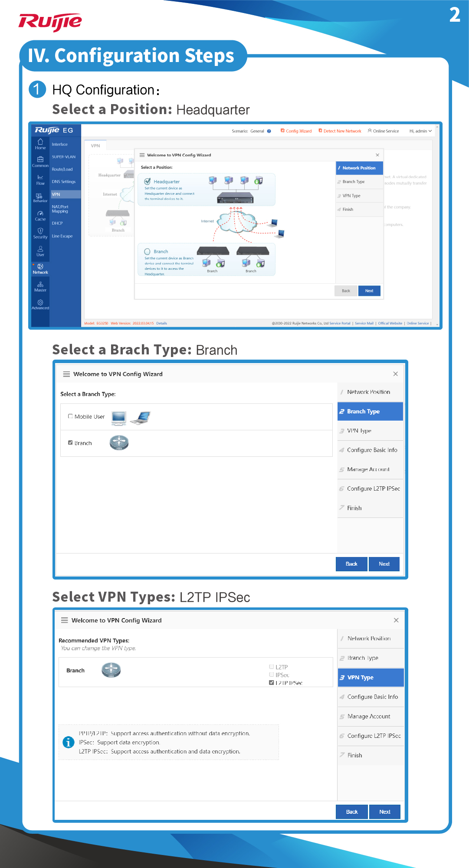This screenshot has width=469, height=868.
Task: Click Back in the Recommended VPN Types wizard
Action: (352, 812)
